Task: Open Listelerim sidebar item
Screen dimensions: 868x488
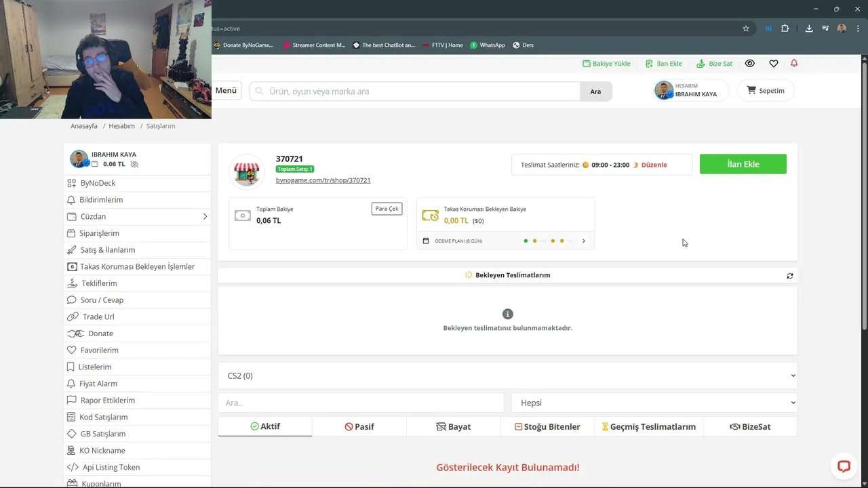Action: click(137, 367)
